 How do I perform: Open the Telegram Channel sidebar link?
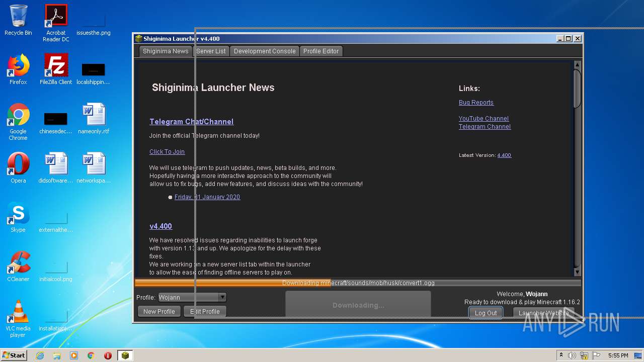[x=485, y=127]
